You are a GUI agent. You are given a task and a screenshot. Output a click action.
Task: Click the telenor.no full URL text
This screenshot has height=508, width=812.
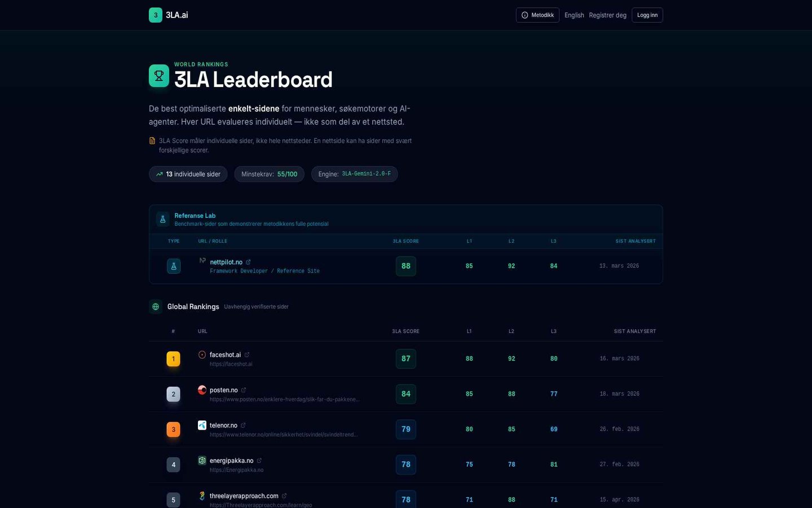[x=284, y=435]
